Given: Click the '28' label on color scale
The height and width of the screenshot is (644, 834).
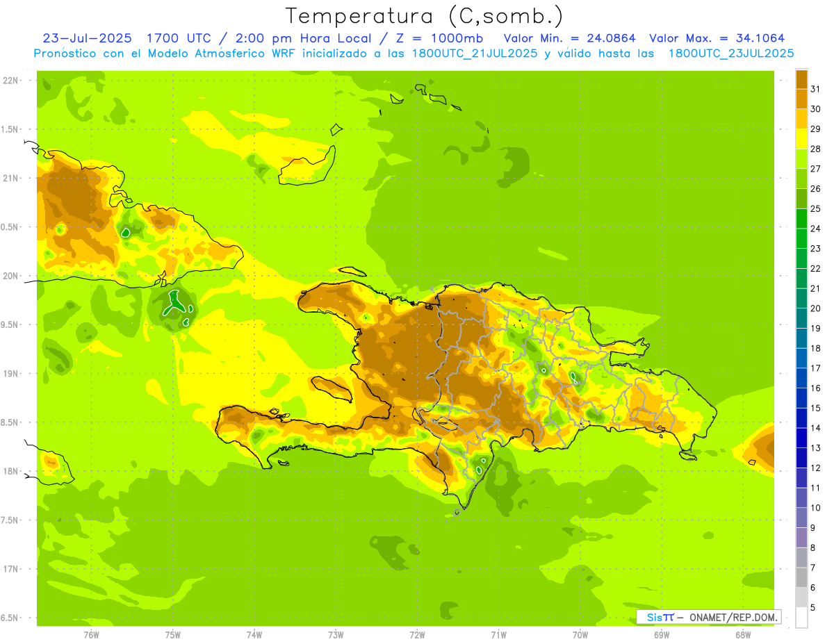Looking at the screenshot, I should (815, 149).
